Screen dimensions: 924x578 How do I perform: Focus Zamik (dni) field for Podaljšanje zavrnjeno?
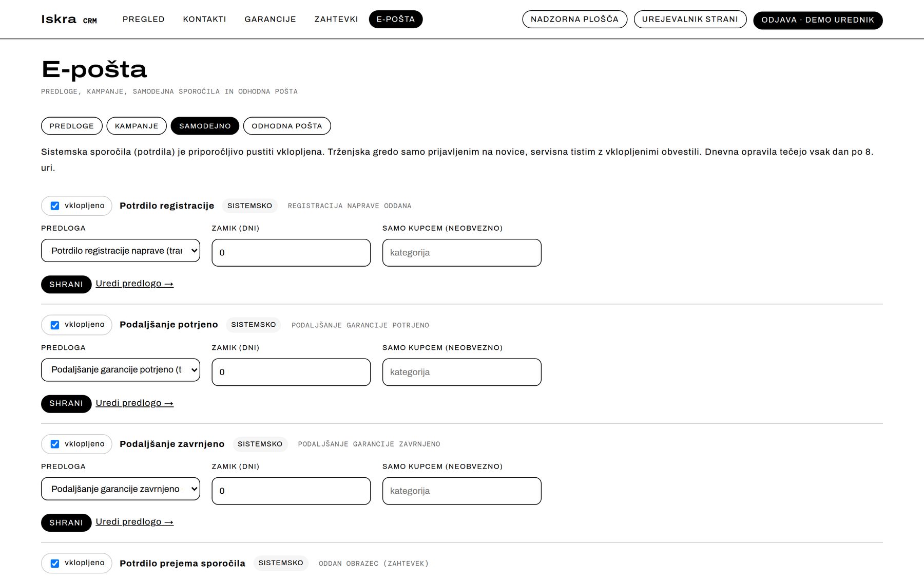[291, 491]
